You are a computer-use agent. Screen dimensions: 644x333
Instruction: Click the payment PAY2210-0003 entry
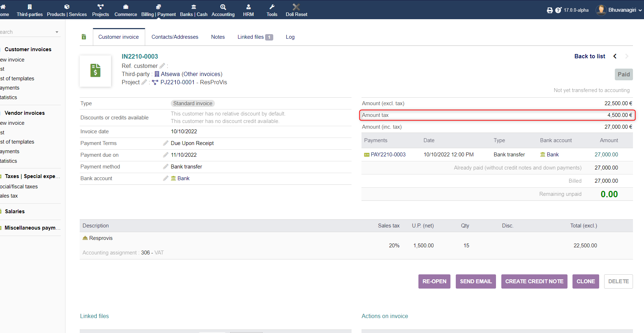pos(388,154)
